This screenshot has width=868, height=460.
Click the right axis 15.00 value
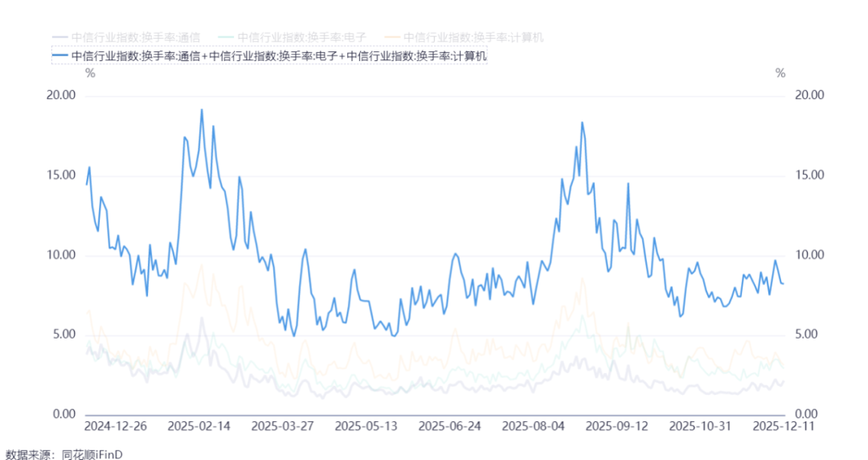[x=809, y=175]
